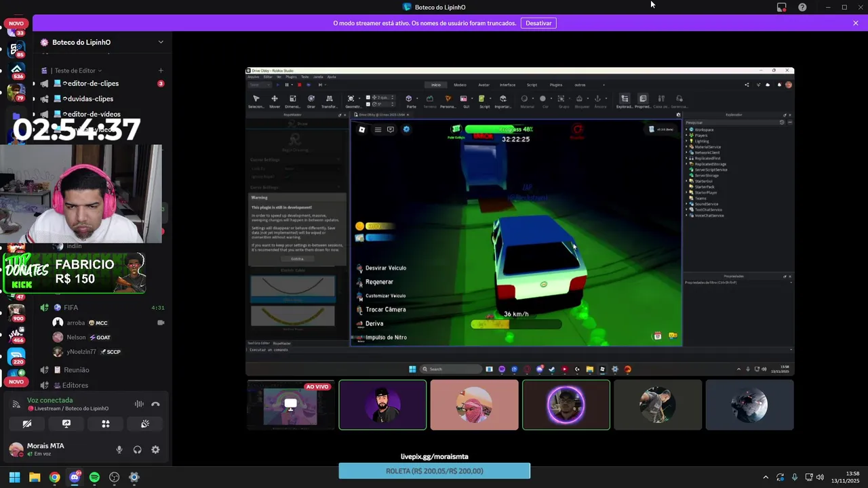Open the Arquivo menu in Roblox Studio
Image resolution: width=868 pixels, height=488 pixels.
coord(253,77)
